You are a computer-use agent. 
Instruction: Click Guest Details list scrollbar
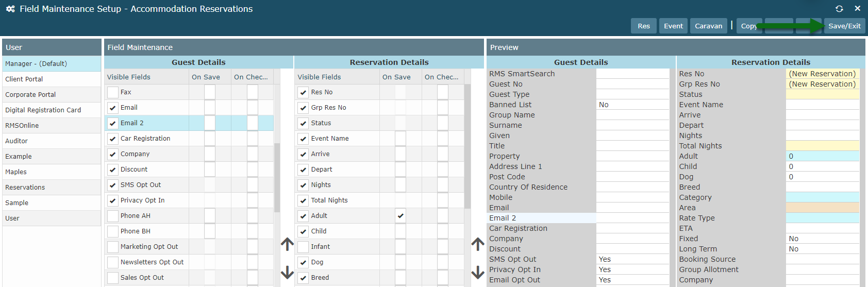pos(277,178)
